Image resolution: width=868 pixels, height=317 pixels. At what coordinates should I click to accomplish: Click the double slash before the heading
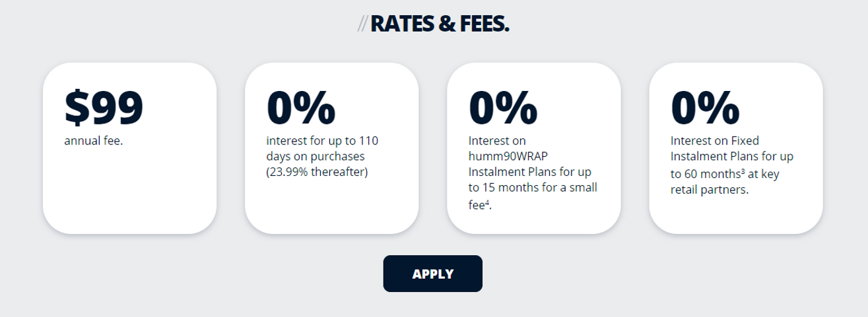(362, 25)
